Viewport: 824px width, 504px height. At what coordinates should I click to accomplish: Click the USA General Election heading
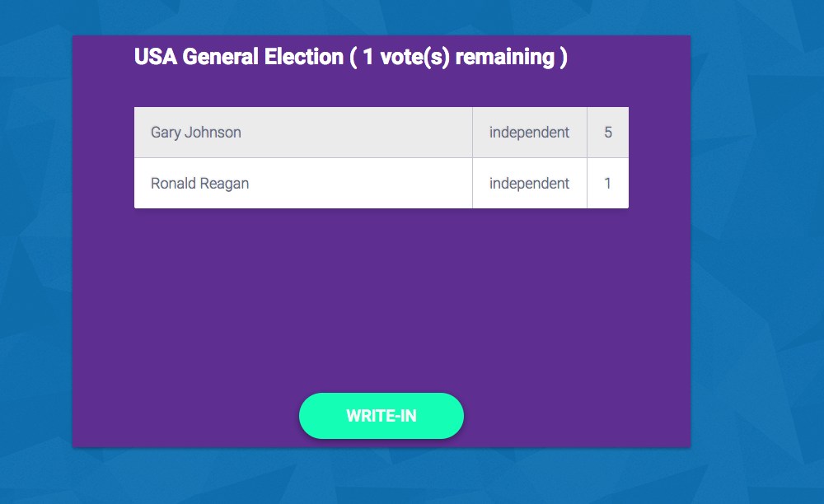pyautogui.click(x=350, y=57)
